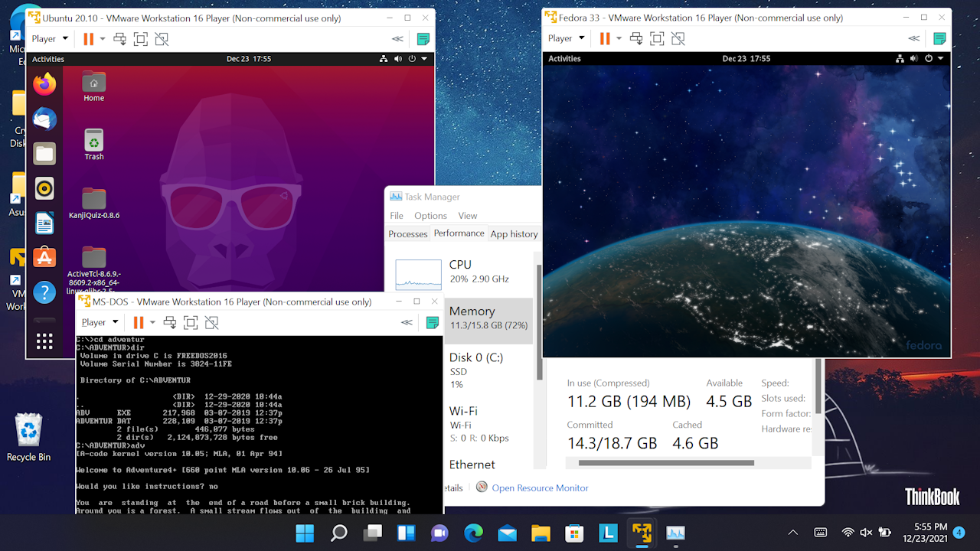Screen dimensions: 980x551
Task: Open Help from the Ubuntu dock
Action: [x=44, y=292]
